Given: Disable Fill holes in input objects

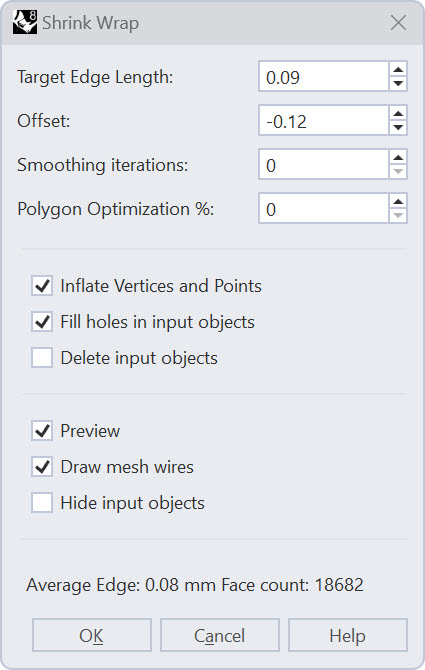Looking at the screenshot, I should click(x=42, y=322).
